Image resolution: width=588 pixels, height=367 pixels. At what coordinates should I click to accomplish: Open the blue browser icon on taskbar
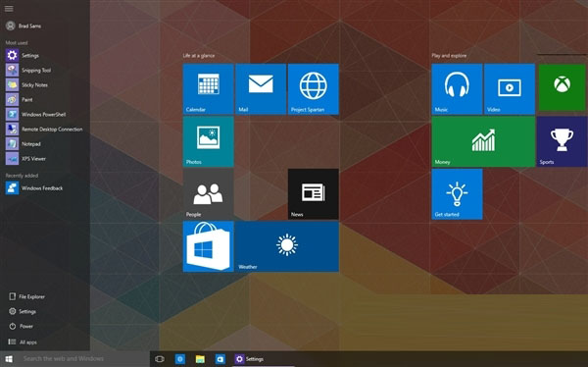(180, 359)
